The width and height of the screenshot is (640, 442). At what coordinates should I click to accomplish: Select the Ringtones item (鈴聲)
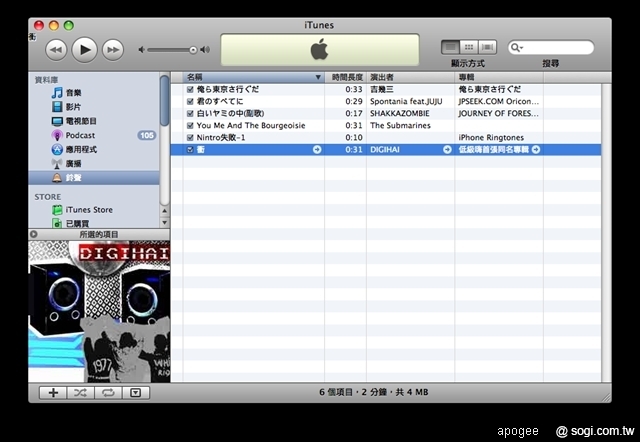[x=94, y=178]
